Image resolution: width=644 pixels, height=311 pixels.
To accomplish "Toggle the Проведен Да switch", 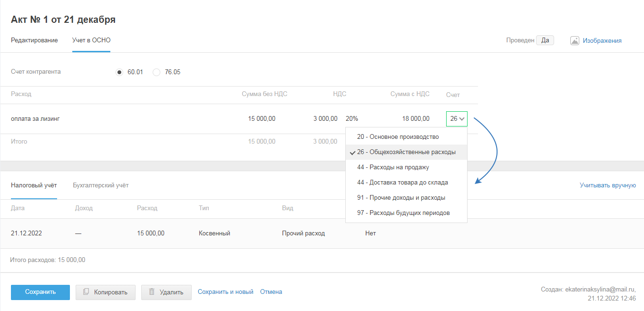I will pos(545,40).
